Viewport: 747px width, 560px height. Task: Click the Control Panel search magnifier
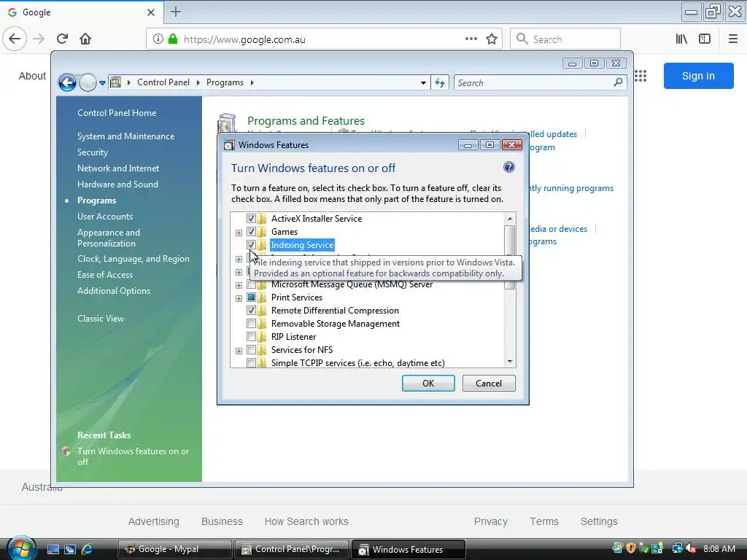(618, 82)
